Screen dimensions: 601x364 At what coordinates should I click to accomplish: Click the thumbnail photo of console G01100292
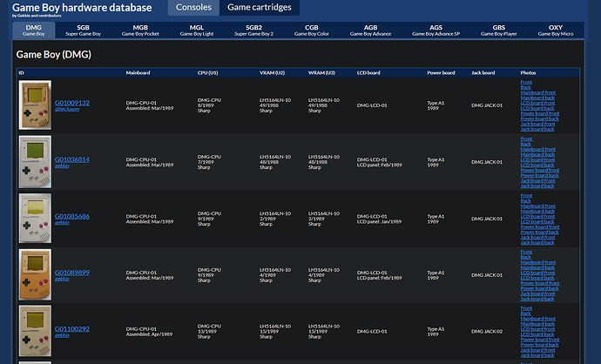[35, 331]
